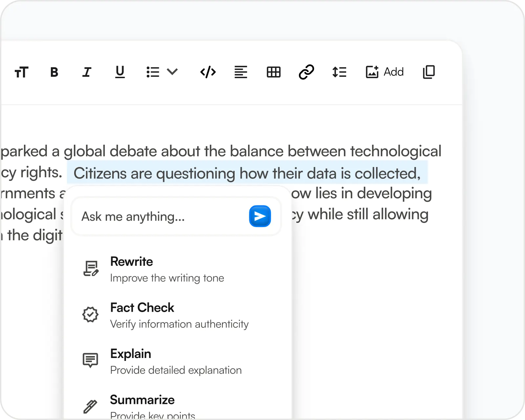This screenshot has width=525, height=420.
Task: Click the highlighted sentence about citizens' data
Action: (x=247, y=173)
